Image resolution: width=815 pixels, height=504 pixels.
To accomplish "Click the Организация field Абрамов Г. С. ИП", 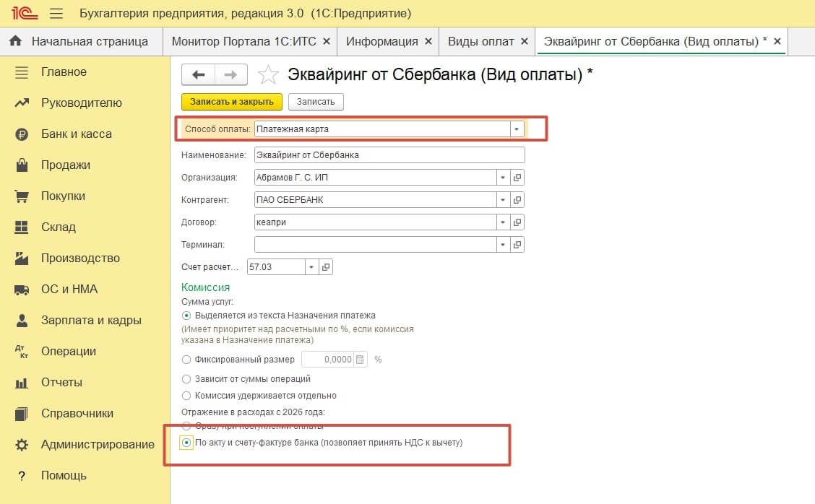I will [375, 178].
